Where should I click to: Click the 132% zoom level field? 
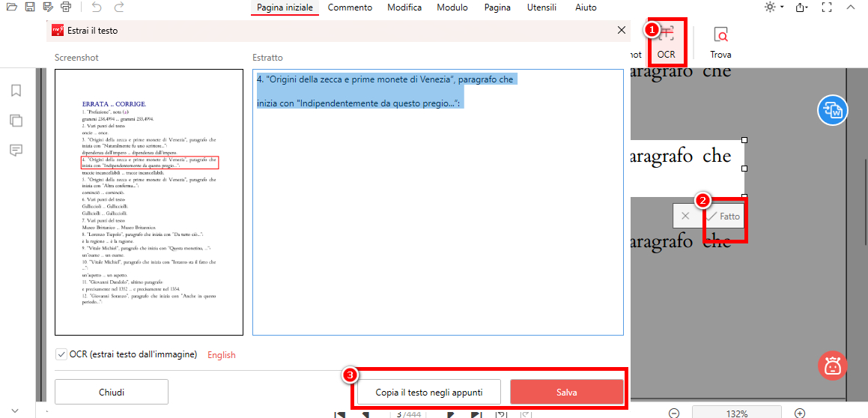pyautogui.click(x=737, y=413)
